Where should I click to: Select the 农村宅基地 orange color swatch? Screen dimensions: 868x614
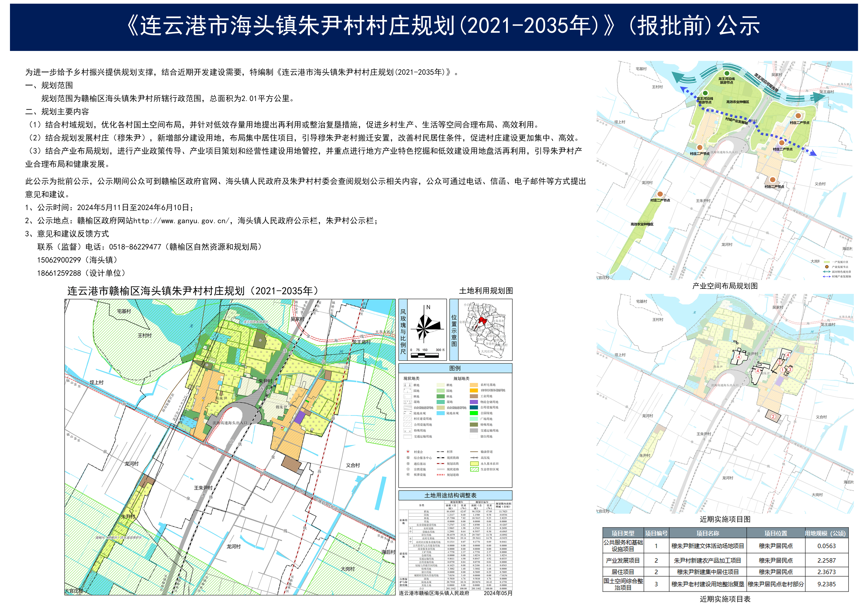pyautogui.click(x=474, y=385)
